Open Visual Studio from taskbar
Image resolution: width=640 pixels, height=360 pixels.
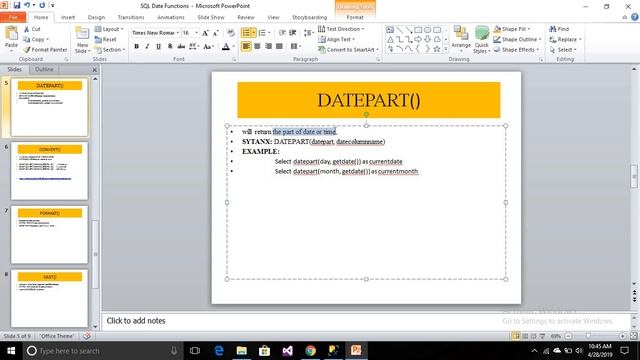[x=287, y=351]
